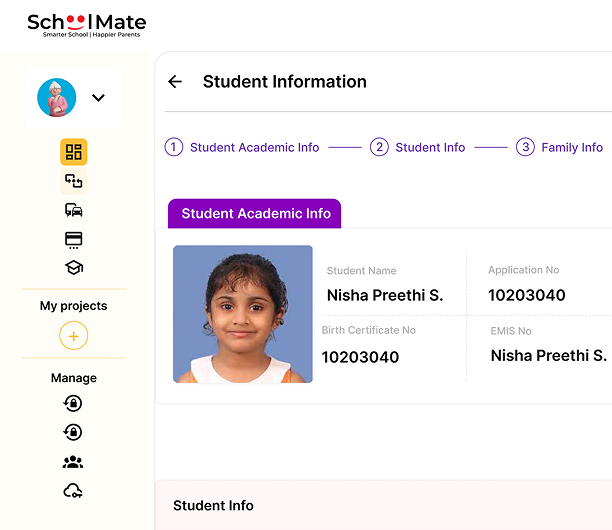Click the swap/transfer squares sidebar icon
Viewport: 612px width, 530px height.
[73, 181]
